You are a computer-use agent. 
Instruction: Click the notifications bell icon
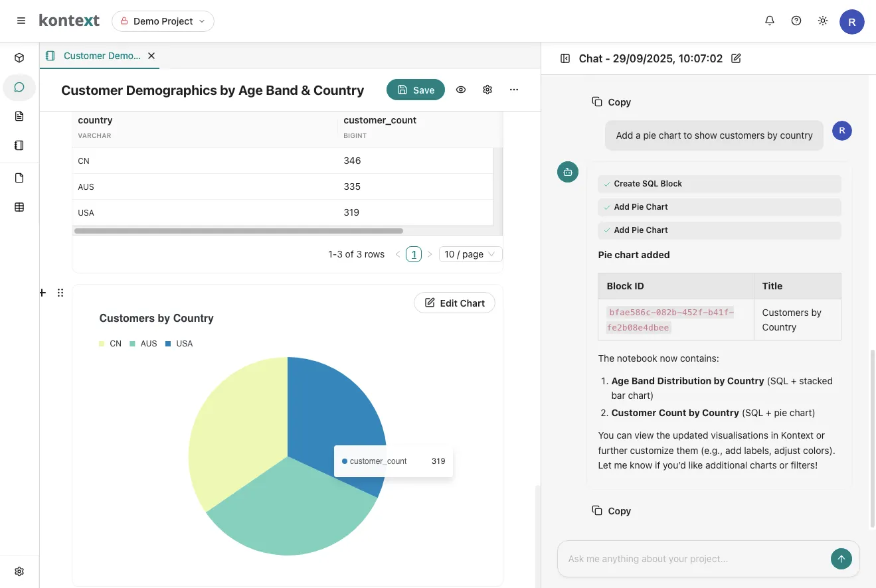point(770,21)
